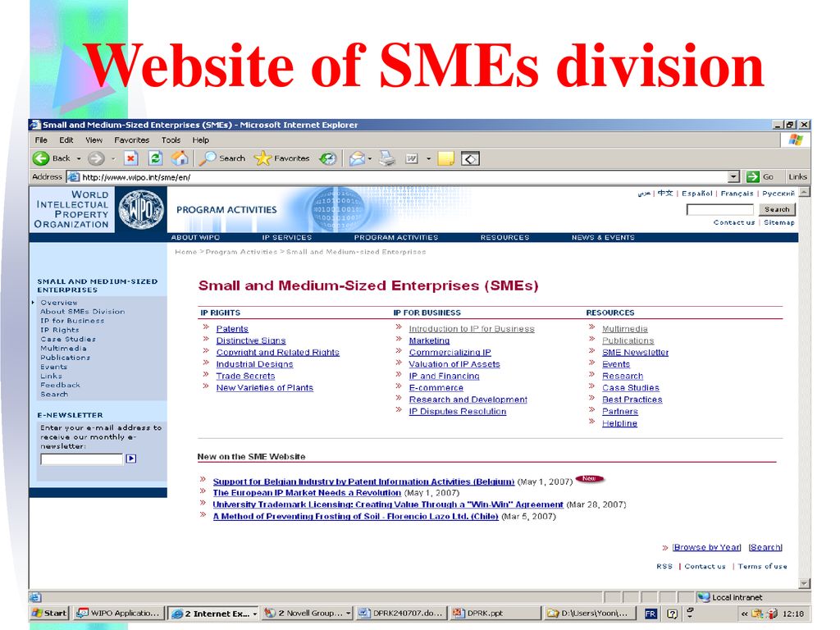Open the Help menu

pos(201,139)
